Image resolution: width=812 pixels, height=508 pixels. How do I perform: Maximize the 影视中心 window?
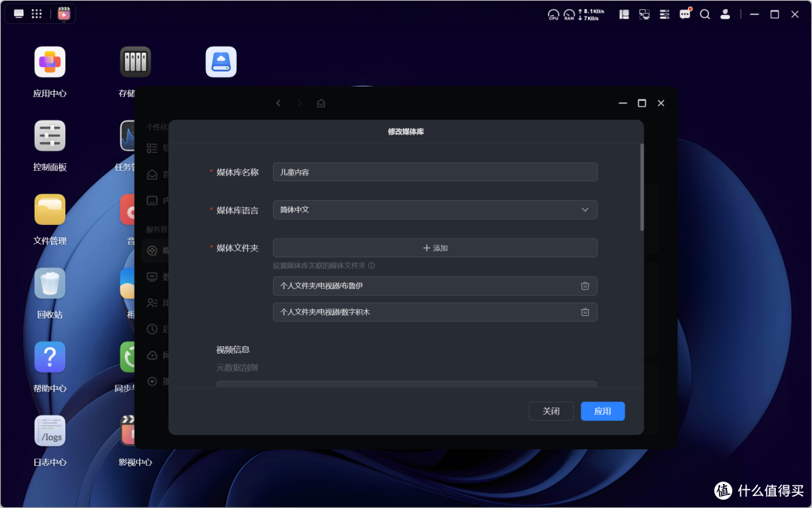(x=641, y=103)
